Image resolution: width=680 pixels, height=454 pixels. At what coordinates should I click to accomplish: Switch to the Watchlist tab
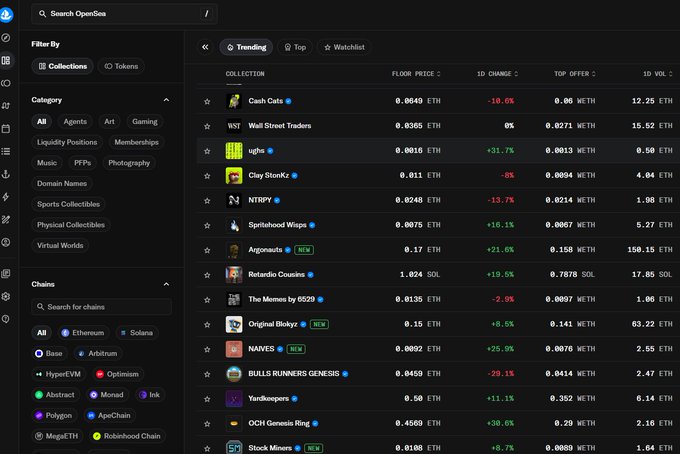pos(344,47)
